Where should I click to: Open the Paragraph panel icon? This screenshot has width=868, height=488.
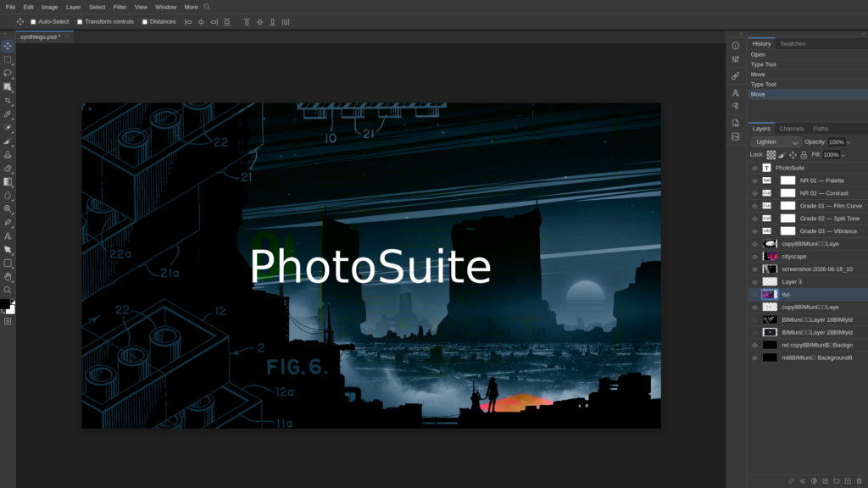coord(735,106)
